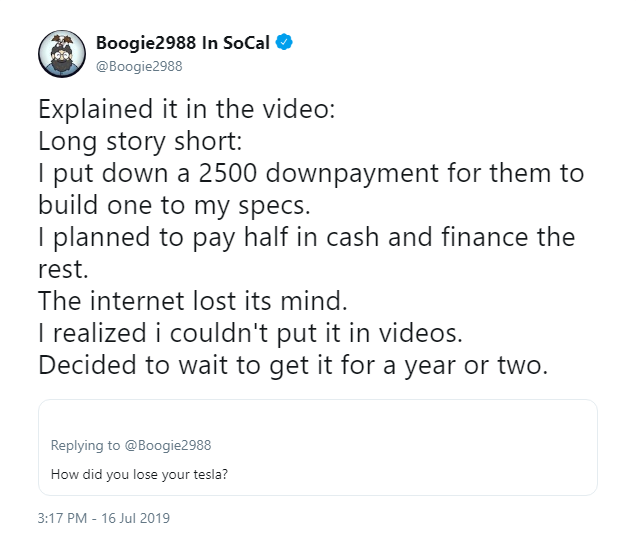Click the 3:17 PM timestamp
Screen dimensions: 636x538
pos(62,518)
